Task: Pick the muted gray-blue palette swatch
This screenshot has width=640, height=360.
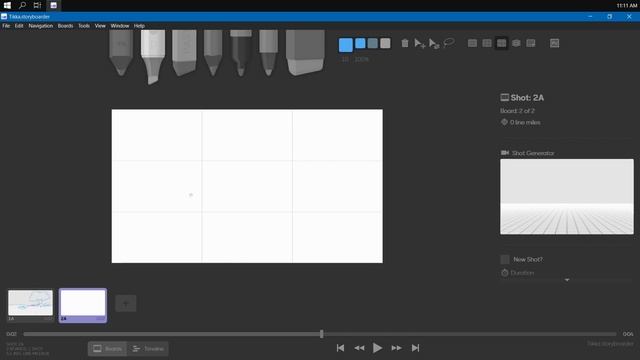Action: tap(373, 43)
